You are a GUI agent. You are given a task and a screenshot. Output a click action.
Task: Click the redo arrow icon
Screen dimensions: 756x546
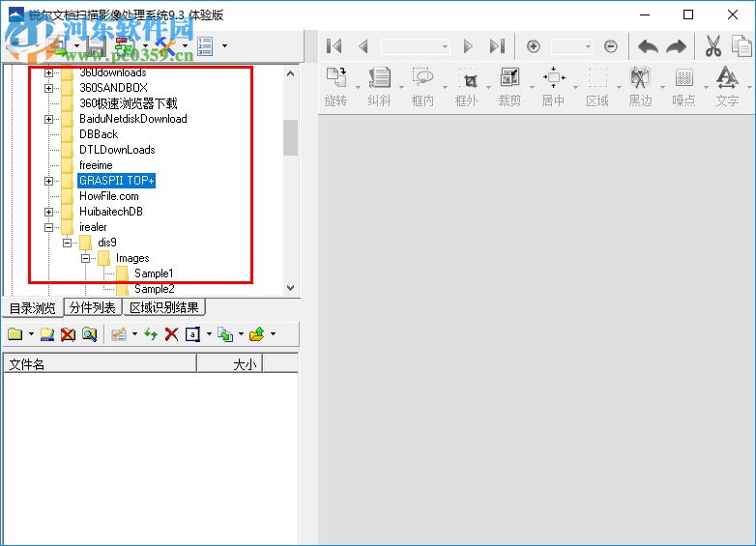click(x=676, y=46)
